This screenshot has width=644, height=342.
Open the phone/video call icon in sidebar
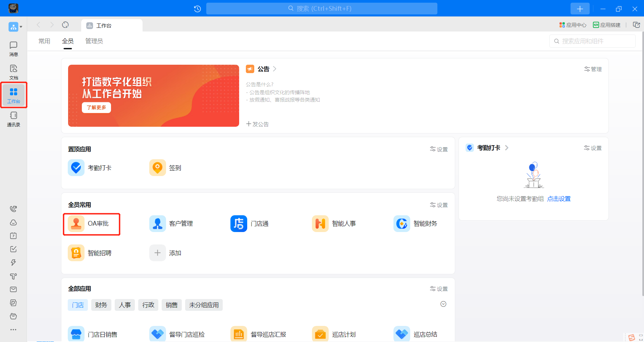click(x=13, y=209)
